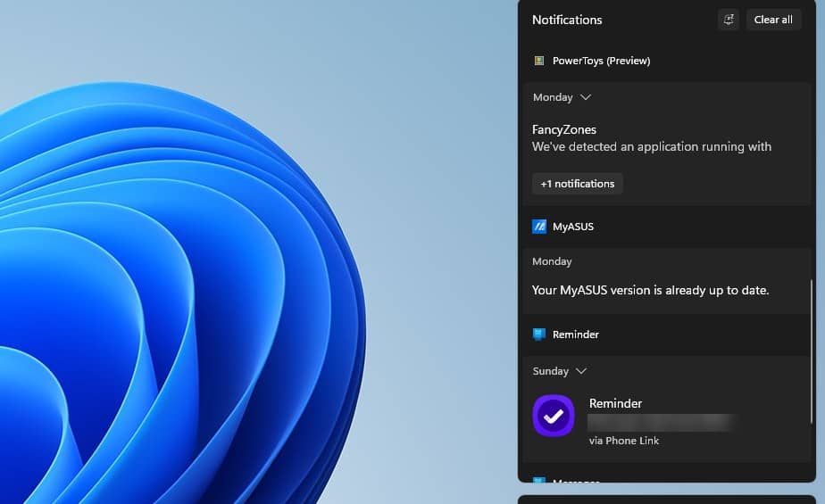
Task: Select the Reminder group header label
Action: tap(576, 335)
